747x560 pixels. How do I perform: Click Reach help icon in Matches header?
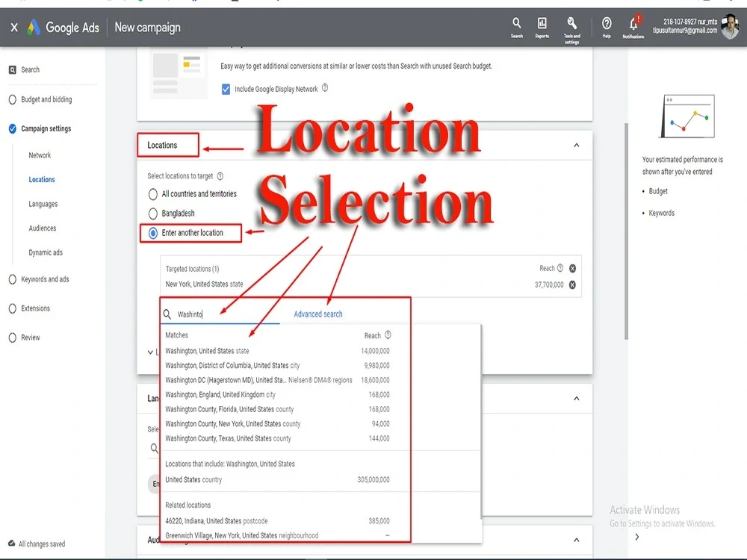[388, 335]
